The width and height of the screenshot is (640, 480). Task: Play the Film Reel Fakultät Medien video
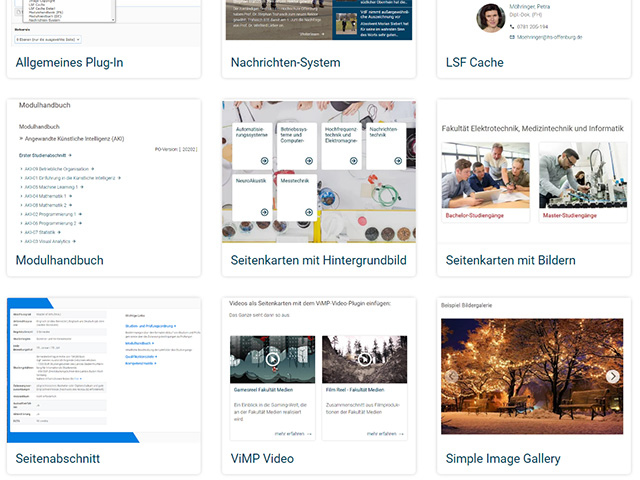coord(364,359)
